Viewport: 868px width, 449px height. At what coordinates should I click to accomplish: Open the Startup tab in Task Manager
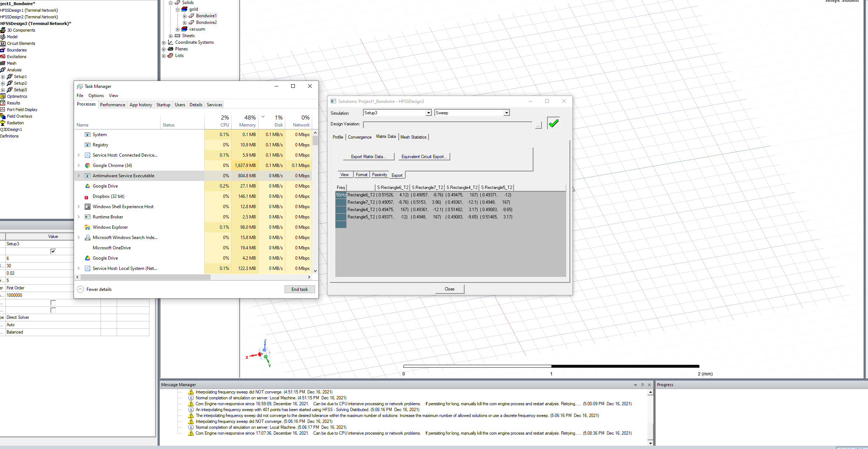coord(163,105)
